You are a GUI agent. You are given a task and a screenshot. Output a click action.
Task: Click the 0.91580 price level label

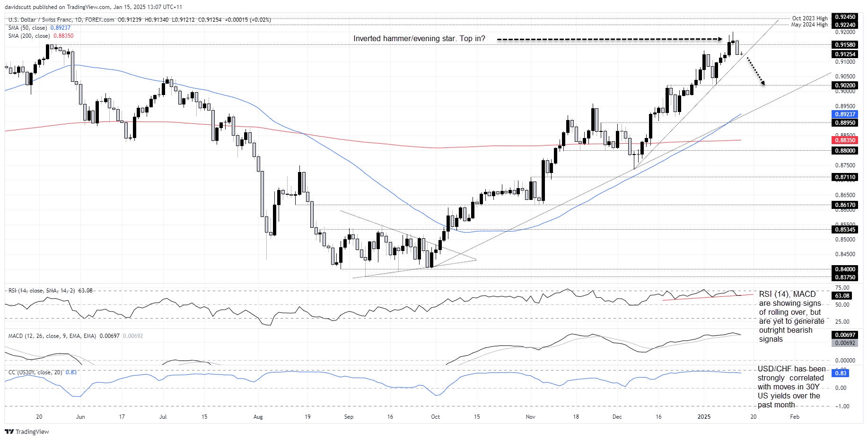(845, 45)
